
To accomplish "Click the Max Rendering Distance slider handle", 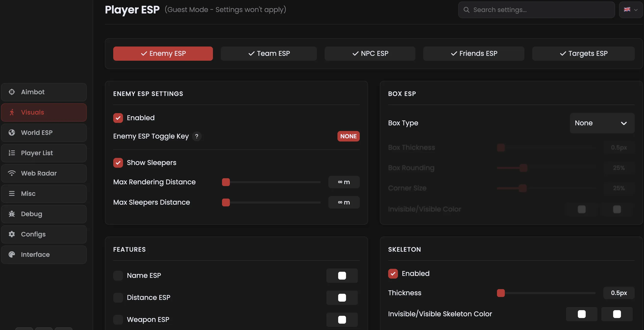I will 226,182.
